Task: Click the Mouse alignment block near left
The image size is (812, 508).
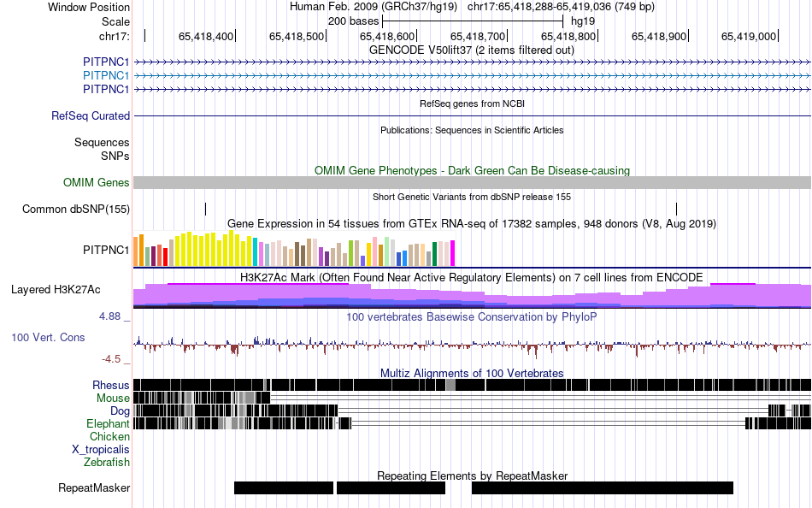Action: pos(202,398)
